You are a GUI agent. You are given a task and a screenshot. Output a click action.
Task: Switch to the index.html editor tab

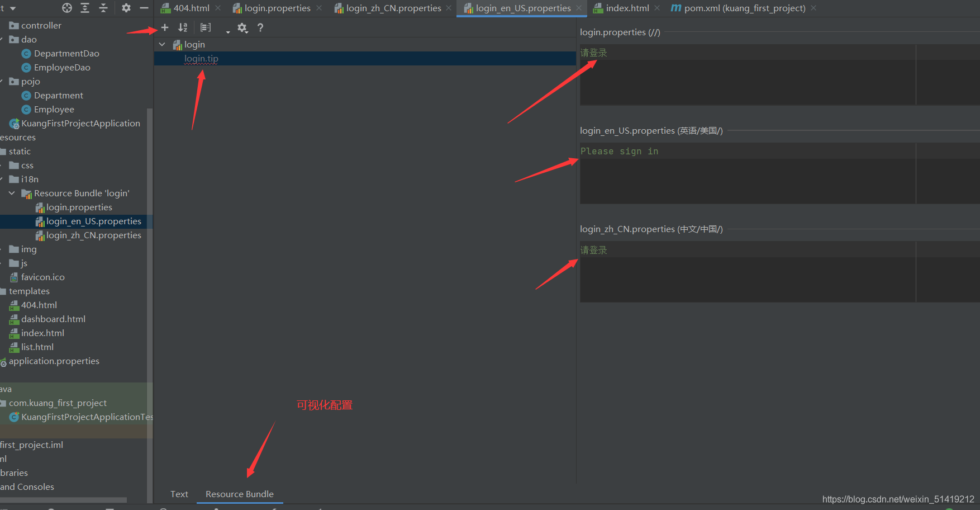click(627, 8)
